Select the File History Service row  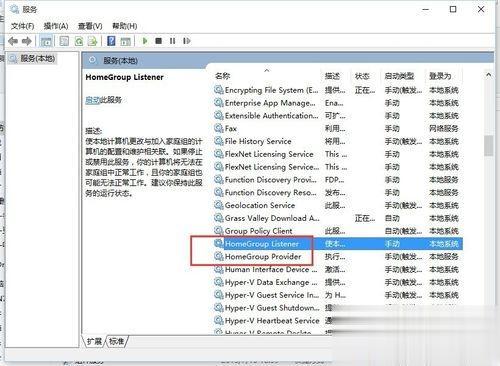[x=338, y=141]
